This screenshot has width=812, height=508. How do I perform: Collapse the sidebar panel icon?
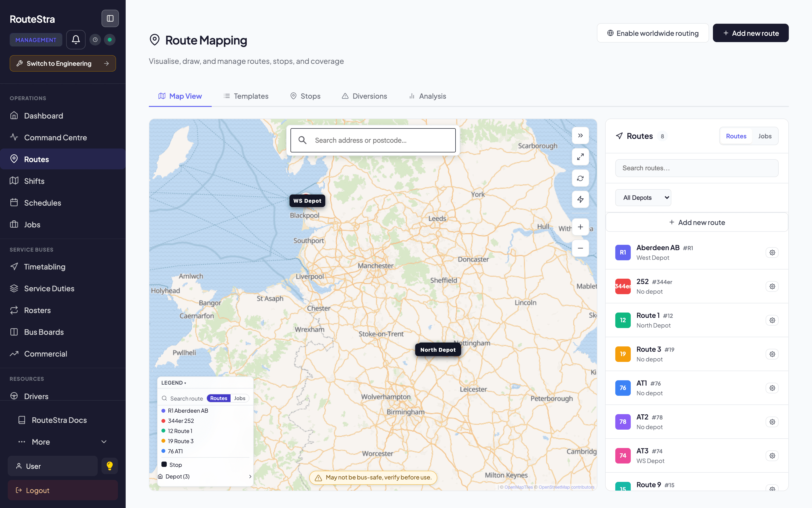pos(110,18)
